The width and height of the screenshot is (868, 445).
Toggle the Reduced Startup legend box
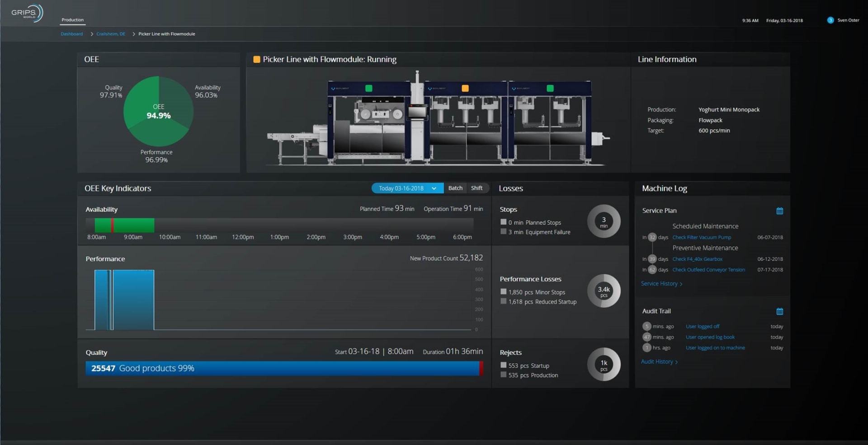503,301
